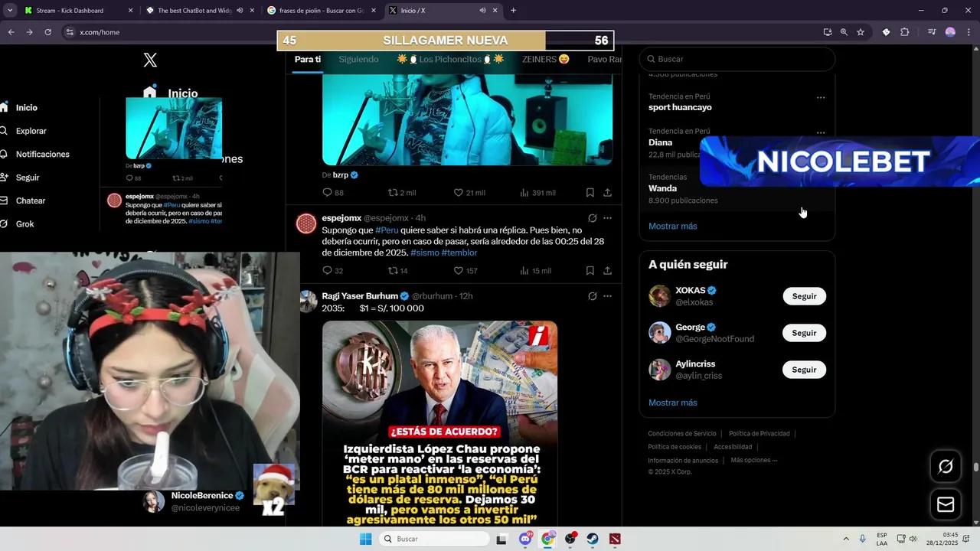Switch to the Para ti tab
Image resolution: width=980 pixels, height=551 pixels.
[x=308, y=60]
